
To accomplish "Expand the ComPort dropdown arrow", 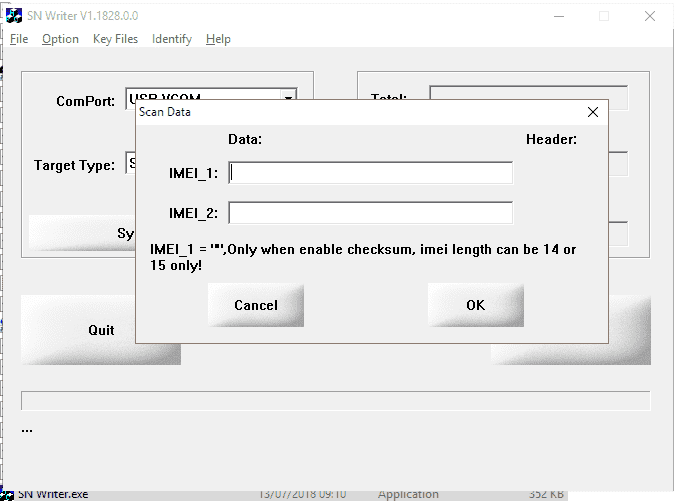I will pyautogui.click(x=289, y=96).
